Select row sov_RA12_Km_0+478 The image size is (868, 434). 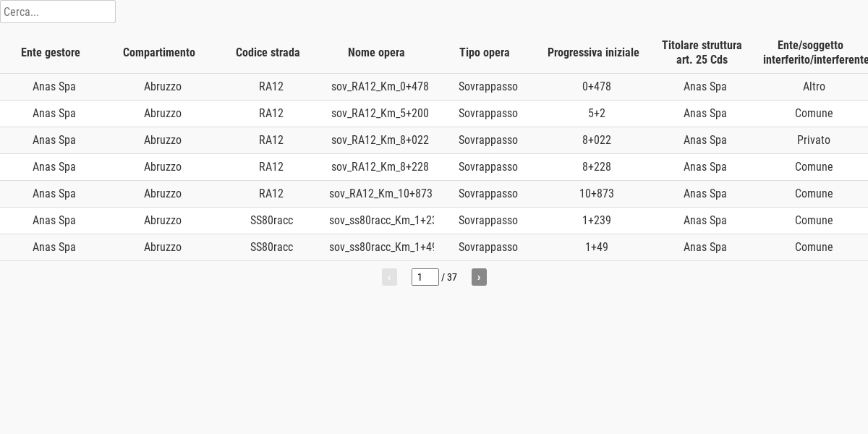point(434,87)
